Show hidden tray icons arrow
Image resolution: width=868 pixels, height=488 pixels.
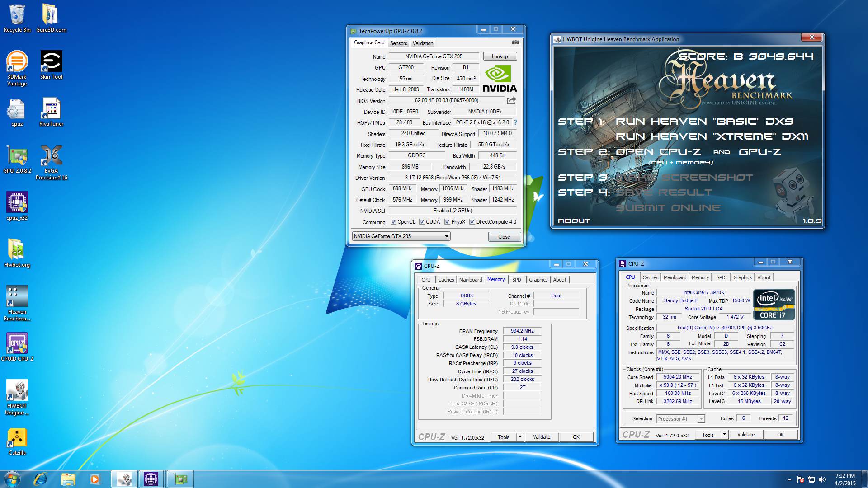[789, 479]
